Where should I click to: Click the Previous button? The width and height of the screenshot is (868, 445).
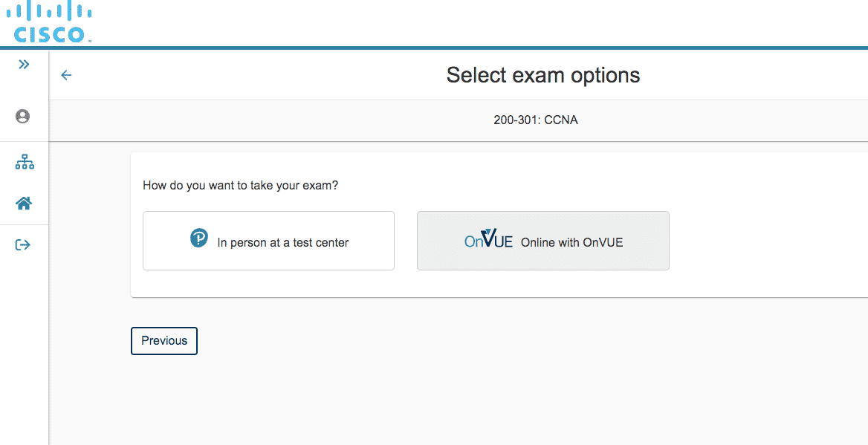tap(163, 341)
